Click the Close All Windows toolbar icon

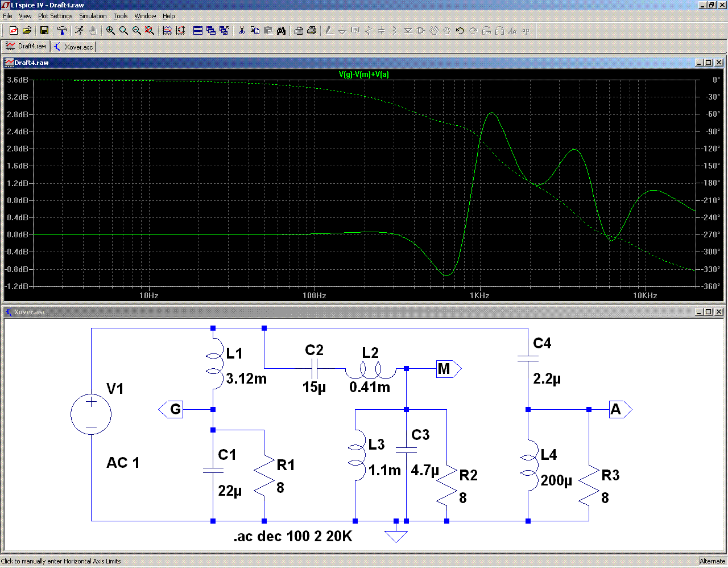(224, 31)
